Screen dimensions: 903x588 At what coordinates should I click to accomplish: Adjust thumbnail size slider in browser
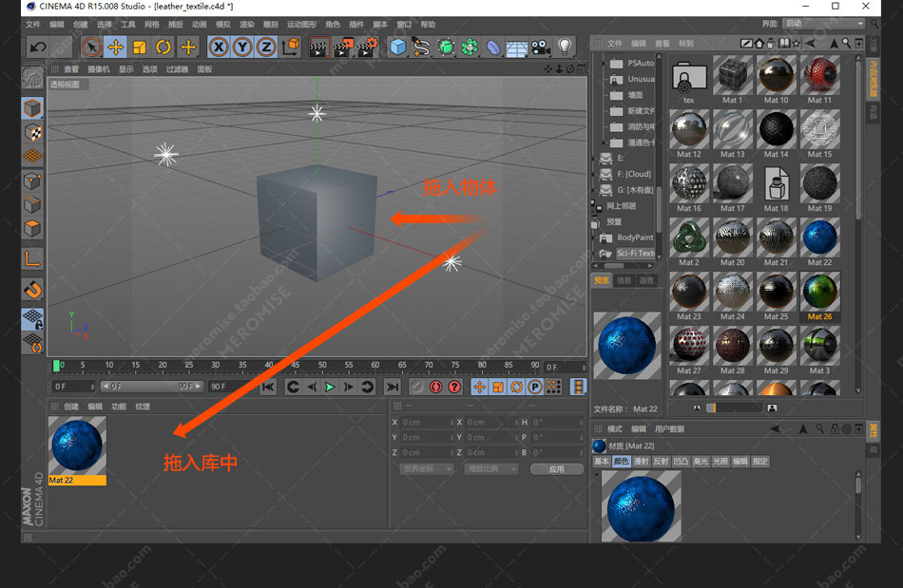click(734, 408)
